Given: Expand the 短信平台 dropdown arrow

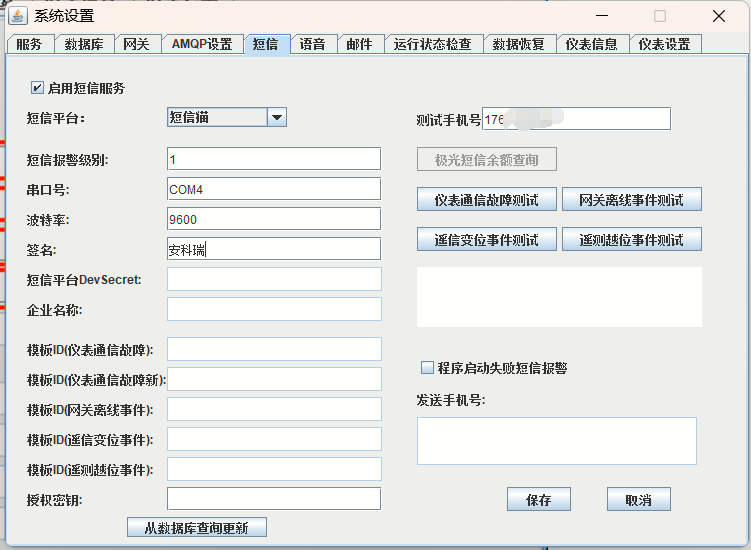Looking at the screenshot, I should point(277,118).
